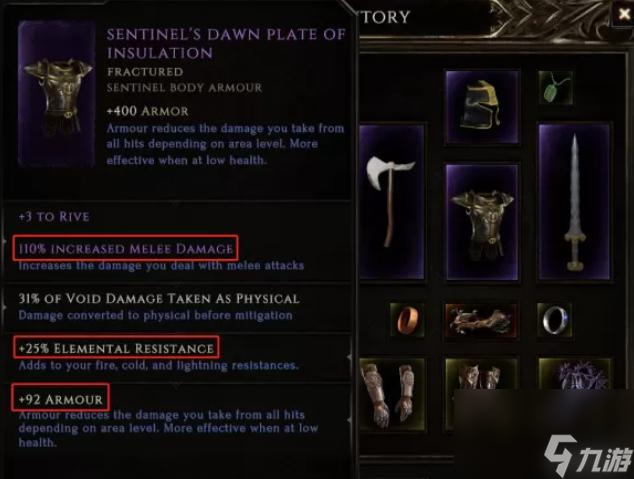634x479 pixels.
Task: Click the 110% Increased Melee Damage affix
Action: 126,248
